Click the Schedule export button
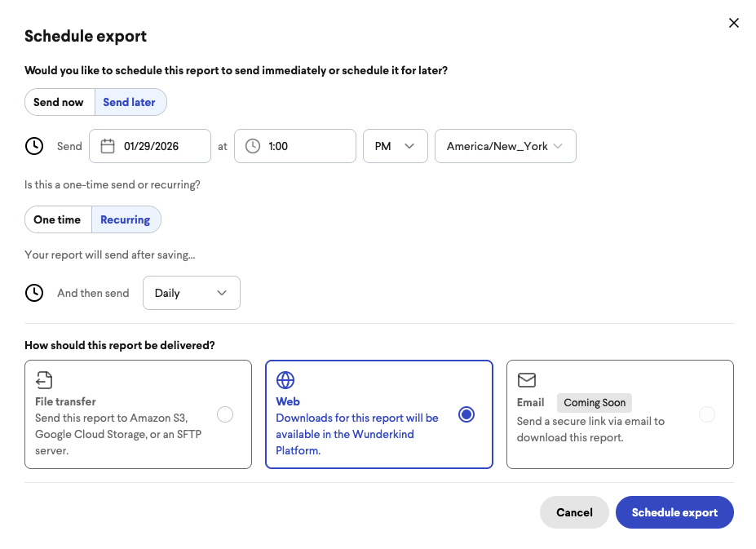 [674, 512]
